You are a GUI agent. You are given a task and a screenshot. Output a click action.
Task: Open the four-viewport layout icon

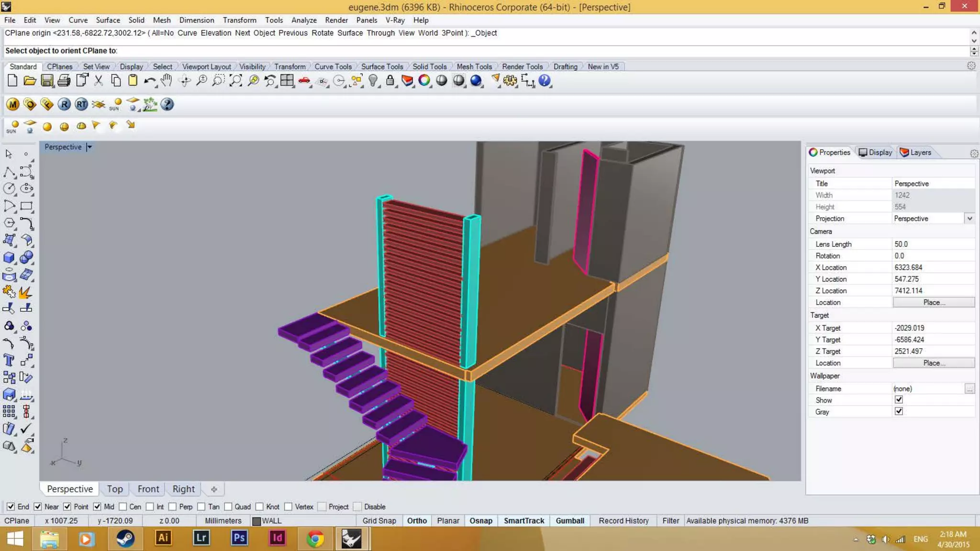pos(287,80)
